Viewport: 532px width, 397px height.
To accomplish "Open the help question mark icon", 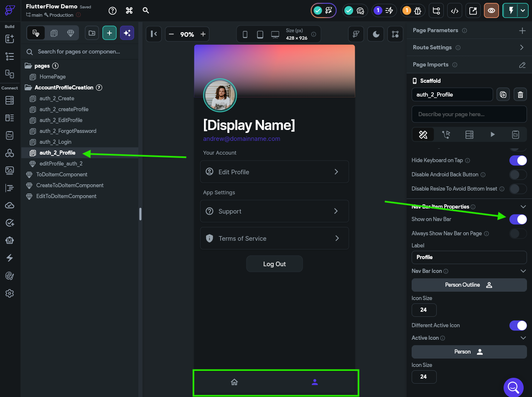I will (112, 11).
